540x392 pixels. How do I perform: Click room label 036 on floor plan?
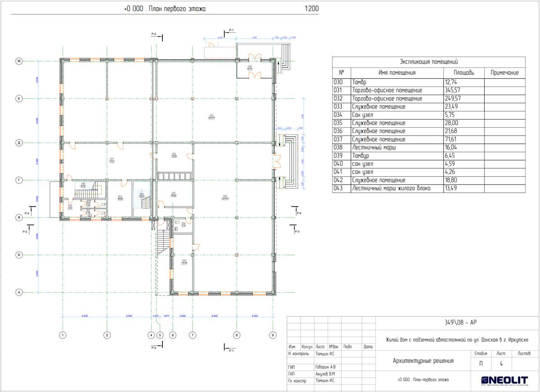click(174, 155)
